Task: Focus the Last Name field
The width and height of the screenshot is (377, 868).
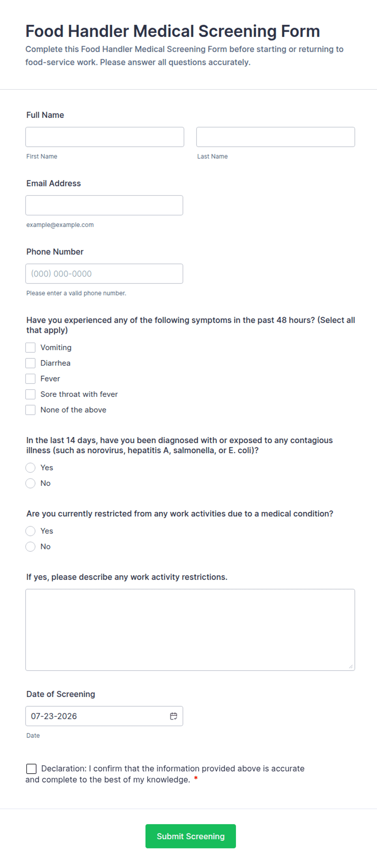Action: click(x=276, y=137)
